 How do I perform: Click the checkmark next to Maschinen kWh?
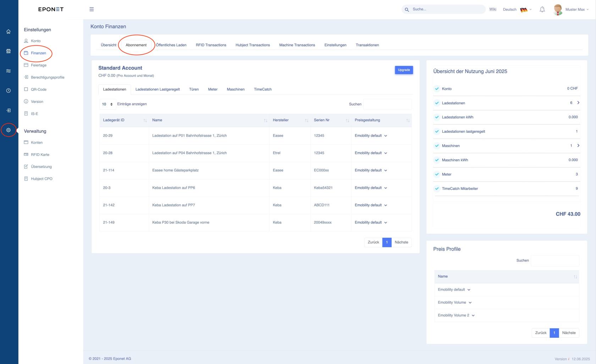pyautogui.click(x=437, y=160)
